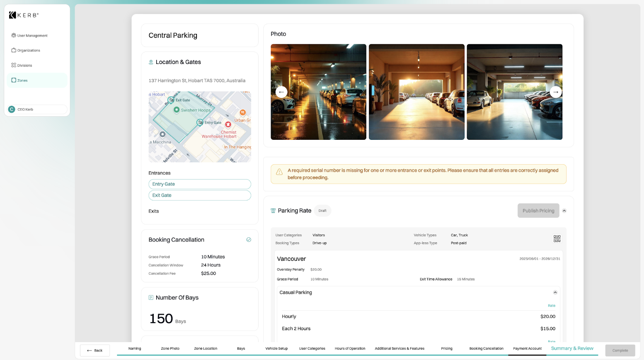Go to the Vehicle Setup step
The height and width of the screenshot is (360, 644).
[276, 348]
